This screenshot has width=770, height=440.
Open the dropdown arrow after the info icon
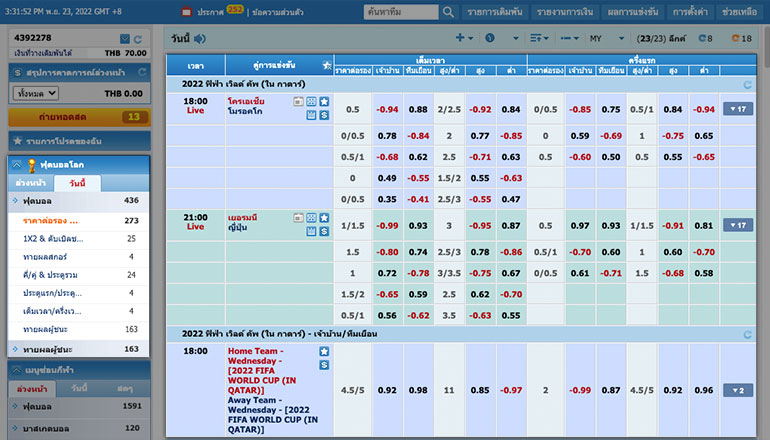tap(516, 38)
